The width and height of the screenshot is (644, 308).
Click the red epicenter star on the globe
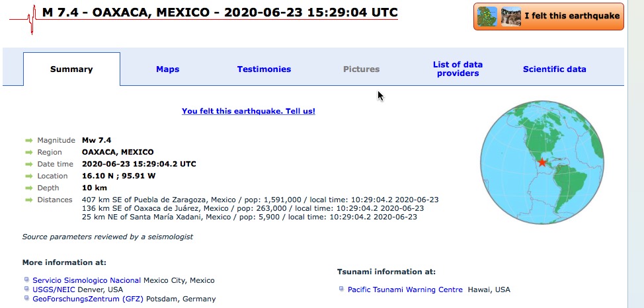(542, 163)
